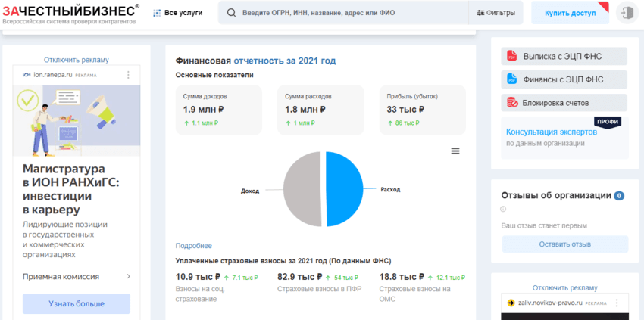Click the 82.9 тыс ₽ value

pyautogui.click(x=300, y=277)
